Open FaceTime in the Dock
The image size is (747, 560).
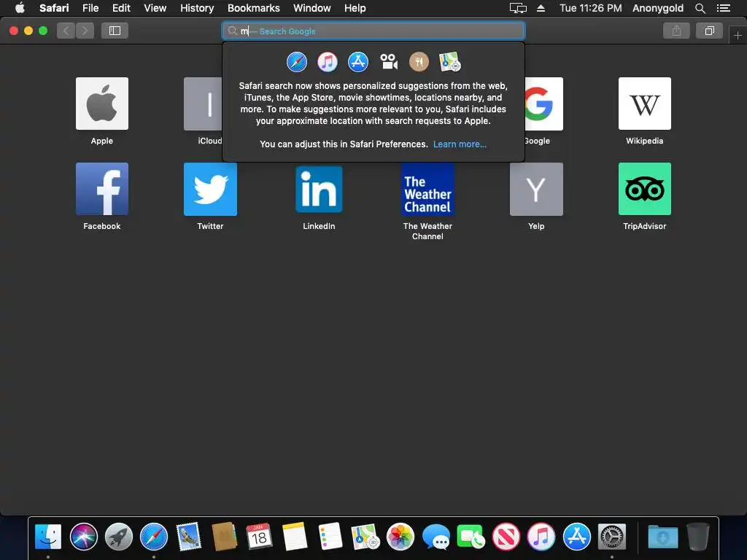click(471, 537)
